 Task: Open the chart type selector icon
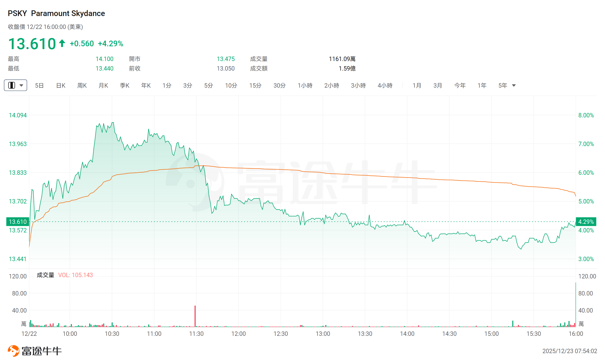(12, 85)
